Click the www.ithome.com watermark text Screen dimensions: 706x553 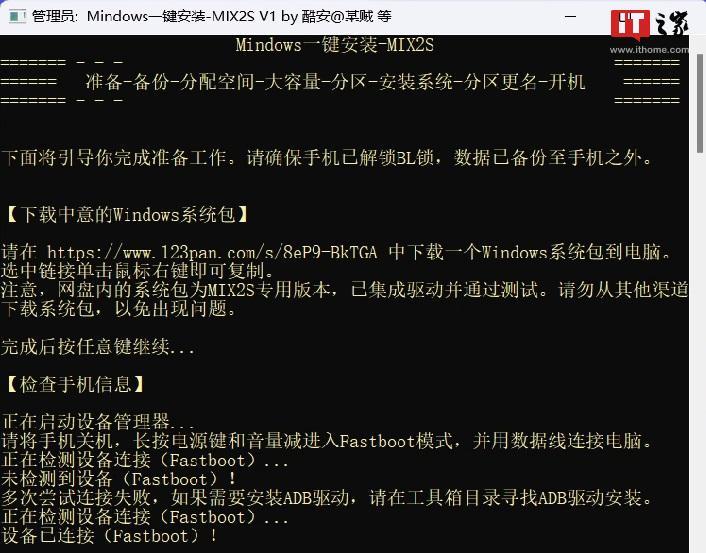pos(649,50)
